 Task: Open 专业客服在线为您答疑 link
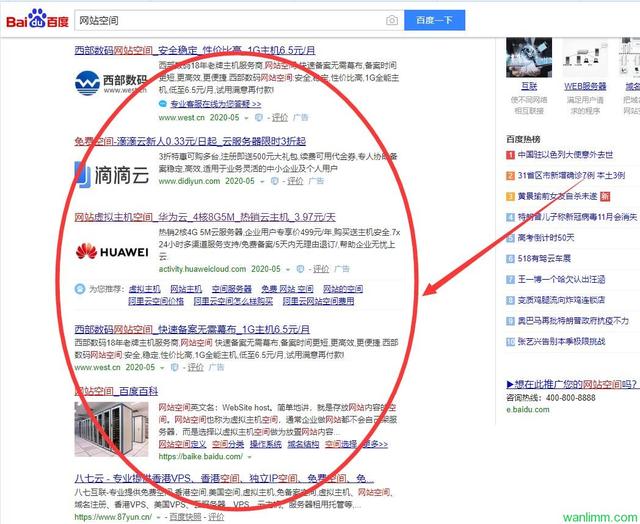click(x=216, y=104)
